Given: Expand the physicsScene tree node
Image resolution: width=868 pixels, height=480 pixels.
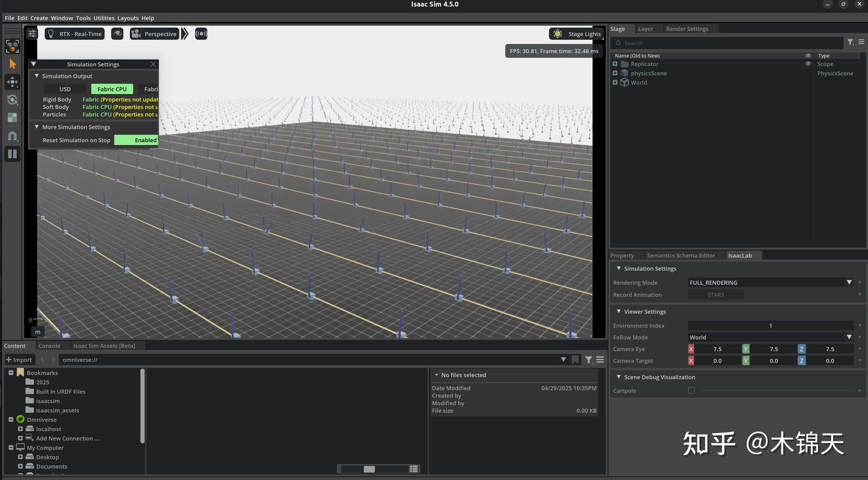Looking at the screenshot, I should click(615, 73).
